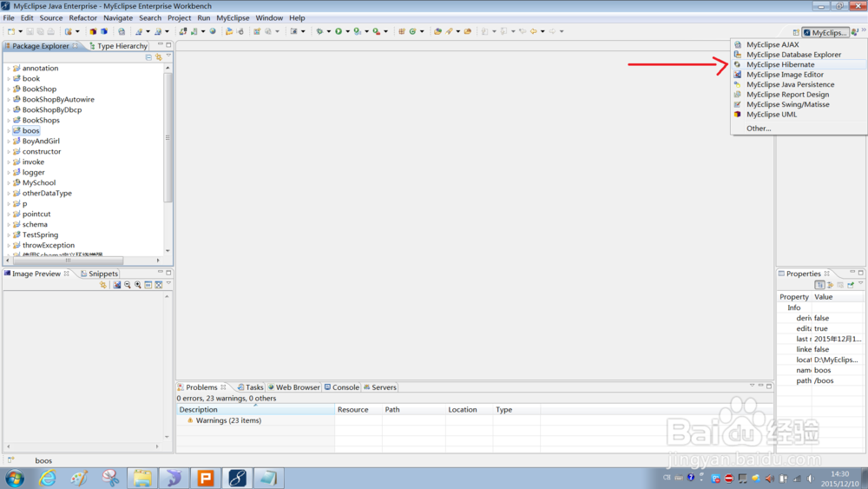The height and width of the screenshot is (489, 868).
Task: Switch to the Snippets tab
Action: pyautogui.click(x=99, y=274)
